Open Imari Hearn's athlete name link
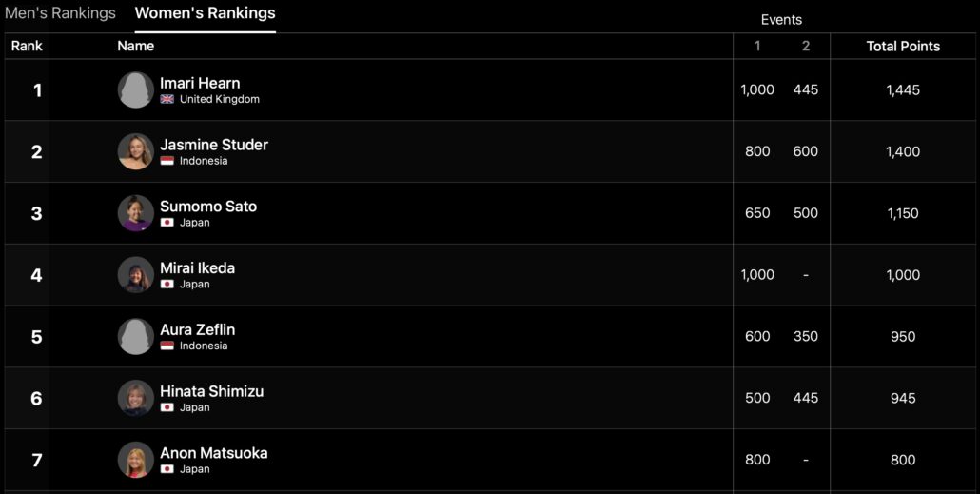 pos(200,83)
